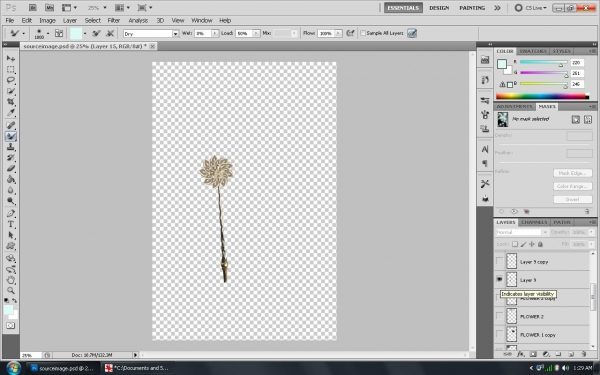Image resolution: width=600 pixels, height=375 pixels.
Task: Click the foreground color swatch in Color panel
Action: point(502,64)
